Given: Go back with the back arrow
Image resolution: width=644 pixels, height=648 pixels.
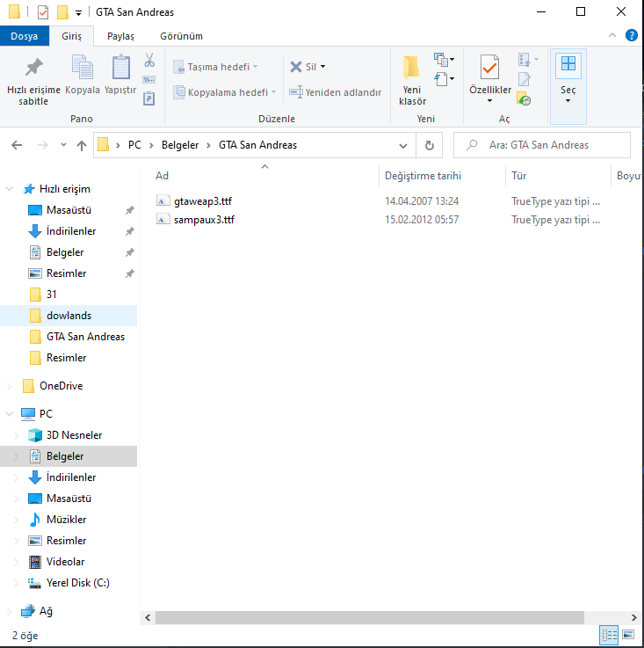Looking at the screenshot, I should [x=17, y=145].
